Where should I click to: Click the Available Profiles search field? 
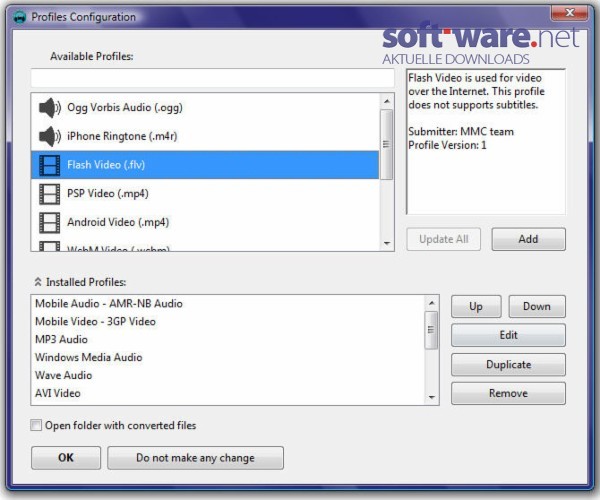(213, 78)
